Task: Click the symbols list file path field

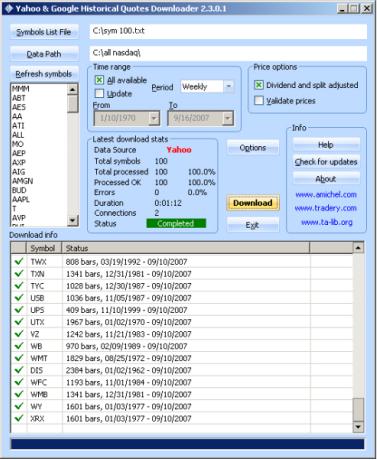Action: click(x=228, y=31)
